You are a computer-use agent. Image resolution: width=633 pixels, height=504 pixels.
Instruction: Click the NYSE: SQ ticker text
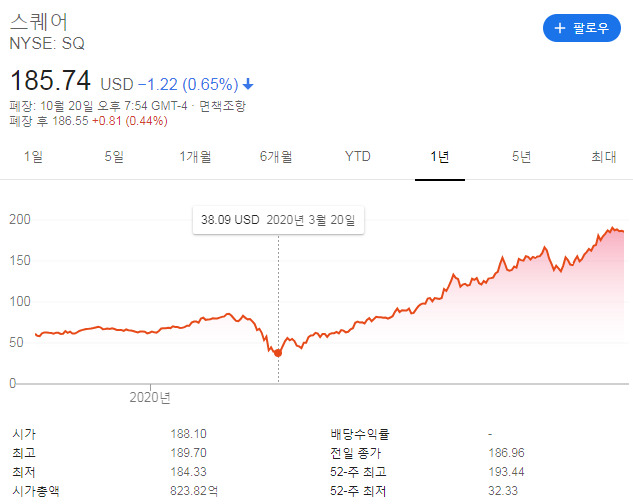click(47, 43)
